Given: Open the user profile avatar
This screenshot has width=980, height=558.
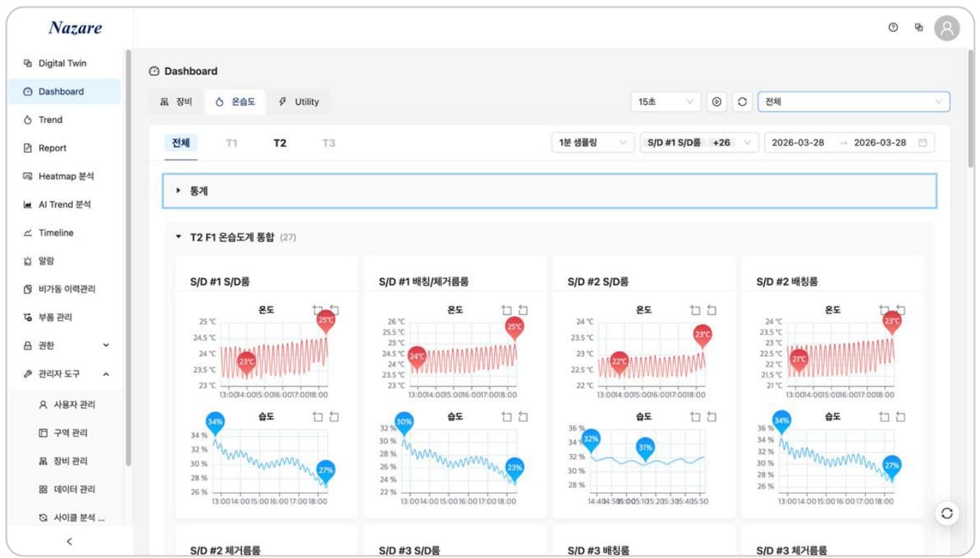Looking at the screenshot, I should (947, 28).
